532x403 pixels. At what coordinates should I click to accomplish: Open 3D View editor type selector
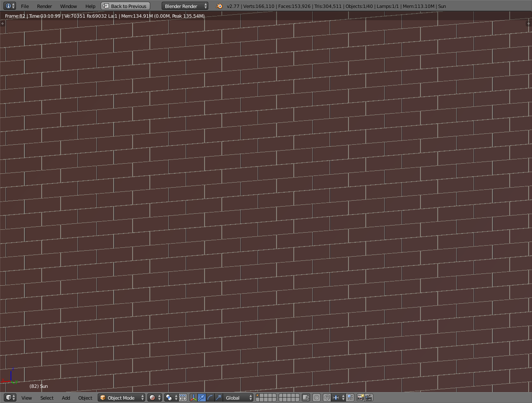(10, 398)
